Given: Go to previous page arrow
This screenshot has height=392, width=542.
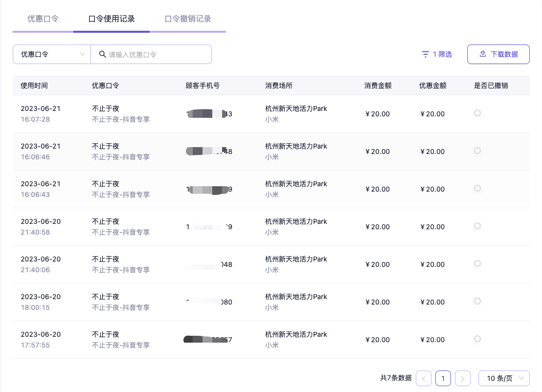Looking at the screenshot, I should tap(424, 378).
